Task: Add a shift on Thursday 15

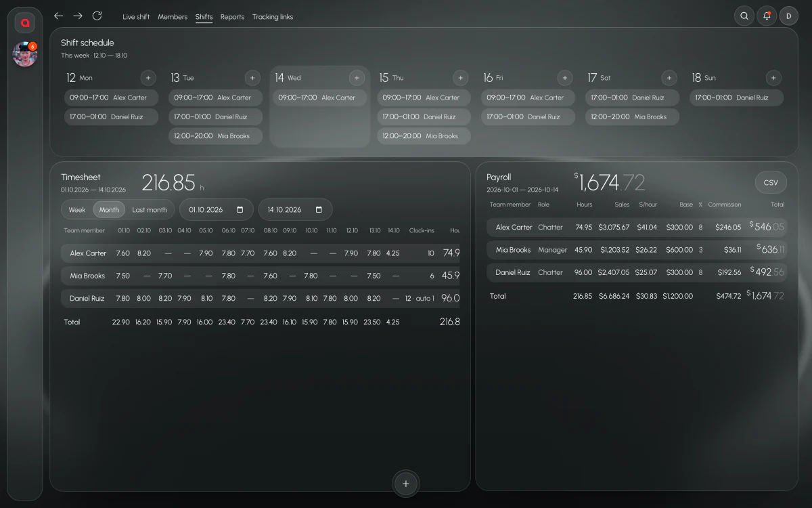Action: pos(461,78)
